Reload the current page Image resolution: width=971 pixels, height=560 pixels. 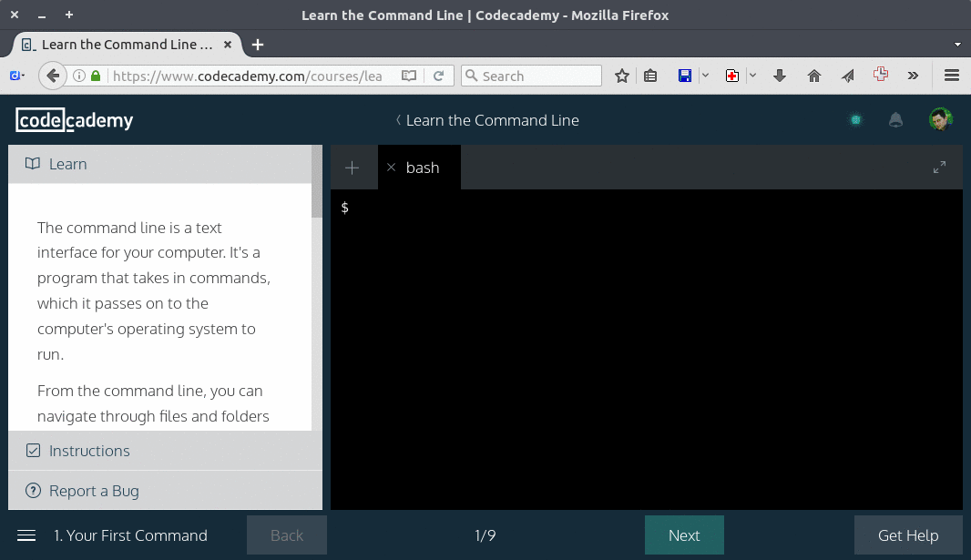[x=438, y=76]
